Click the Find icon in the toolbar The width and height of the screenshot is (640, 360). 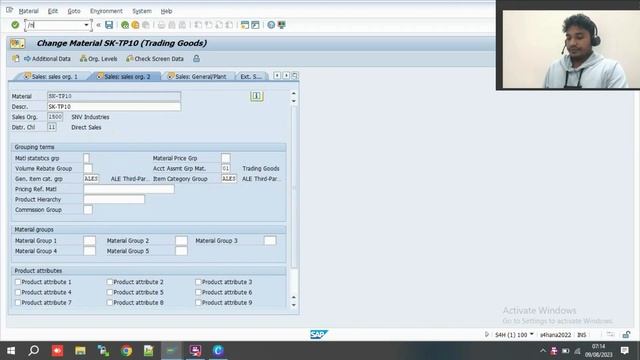tap(172, 25)
